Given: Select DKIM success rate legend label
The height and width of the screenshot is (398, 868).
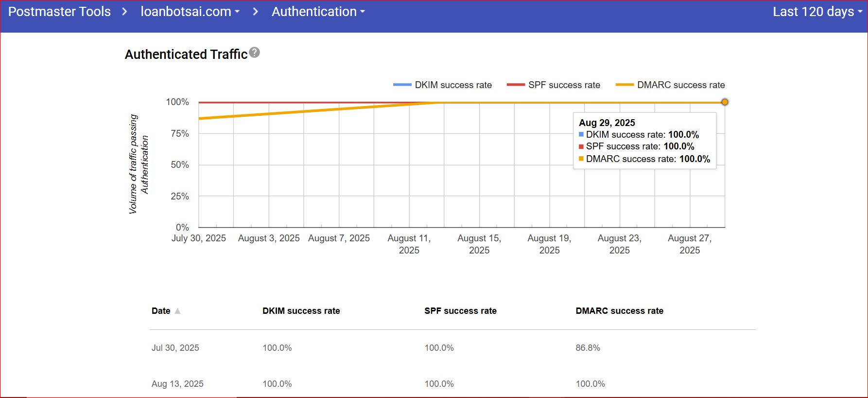Looking at the screenshot, I should tap(453, 85).
